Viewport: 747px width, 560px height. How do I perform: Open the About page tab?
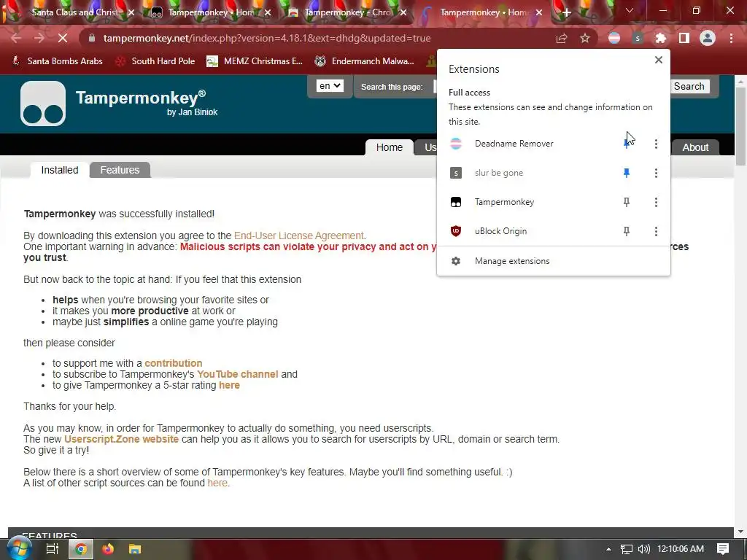(x=695, y=147)
